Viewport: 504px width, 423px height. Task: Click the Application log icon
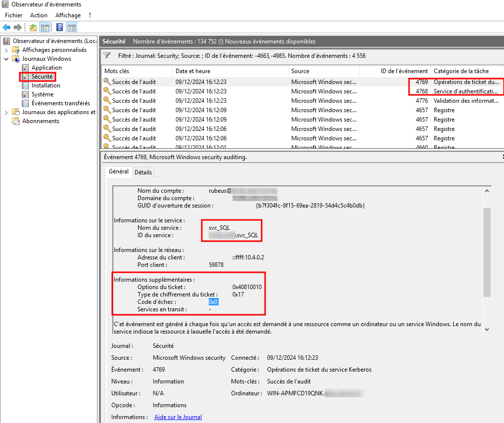tap(25, 68)
